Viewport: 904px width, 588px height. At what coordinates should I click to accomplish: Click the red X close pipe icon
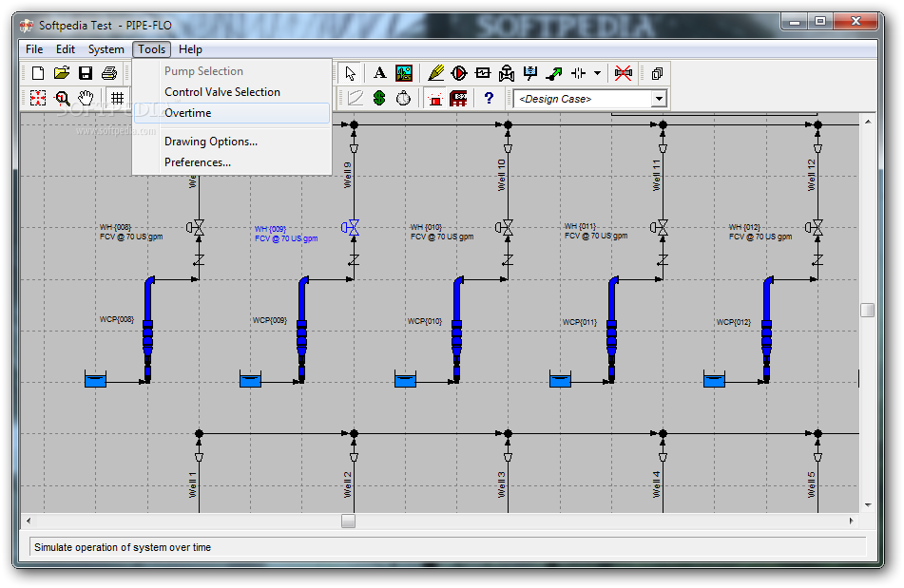[624, 73]
